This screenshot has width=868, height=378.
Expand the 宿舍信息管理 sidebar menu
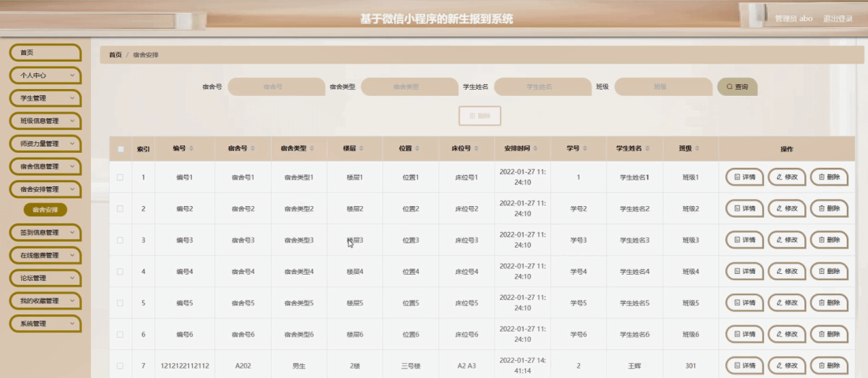coord(45,166)
